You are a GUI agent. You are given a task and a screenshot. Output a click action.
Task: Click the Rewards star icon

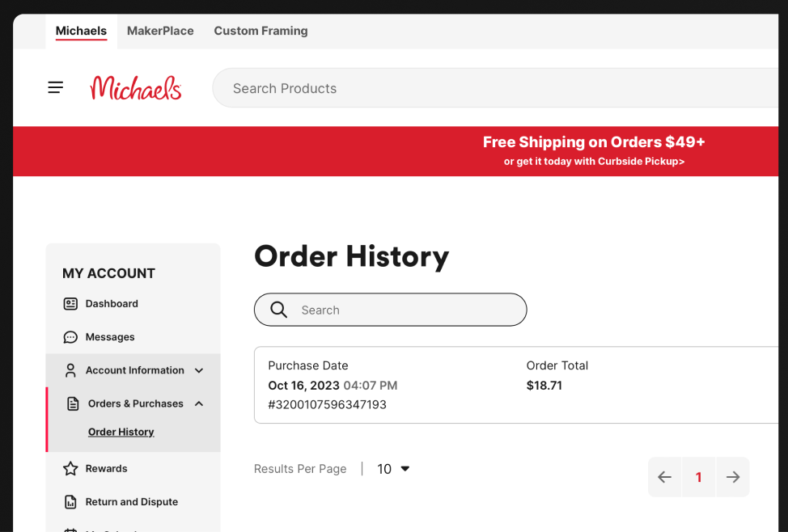[70, 469]
